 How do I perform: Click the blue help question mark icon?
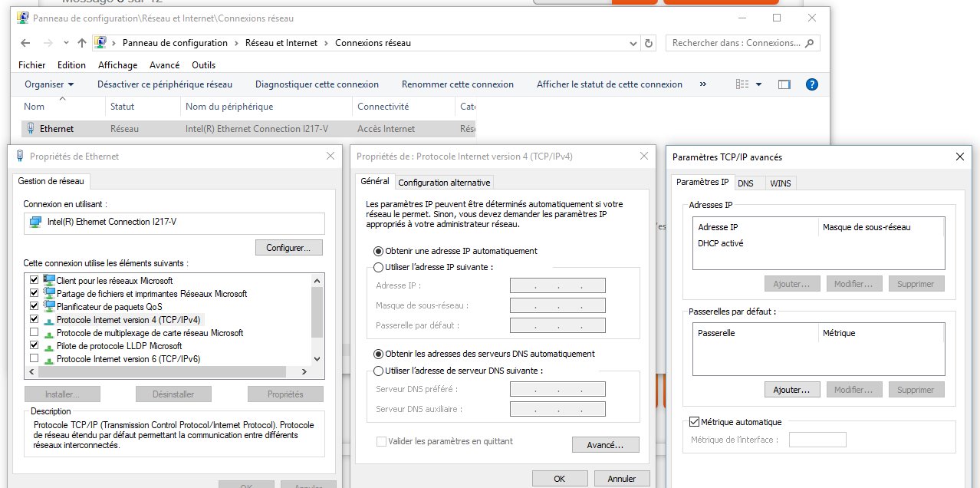click(x=812, y=84)
